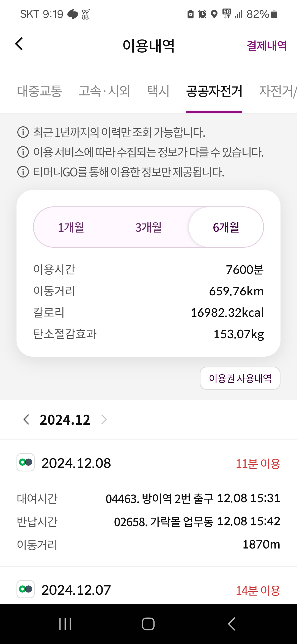Switch to the 택시 tab
The height and width of the screenshot is (644, 297).
tap(158, 91)
